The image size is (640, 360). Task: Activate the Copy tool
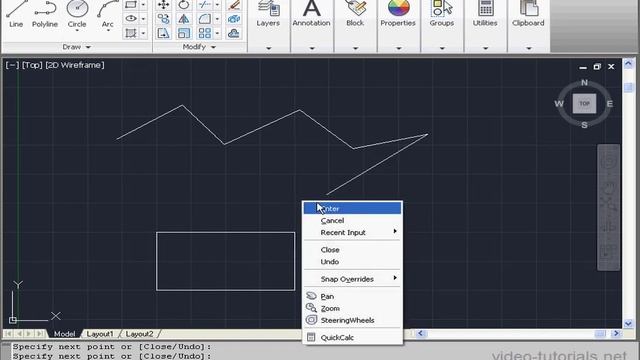pyautogui.click(x=164, y=19)
